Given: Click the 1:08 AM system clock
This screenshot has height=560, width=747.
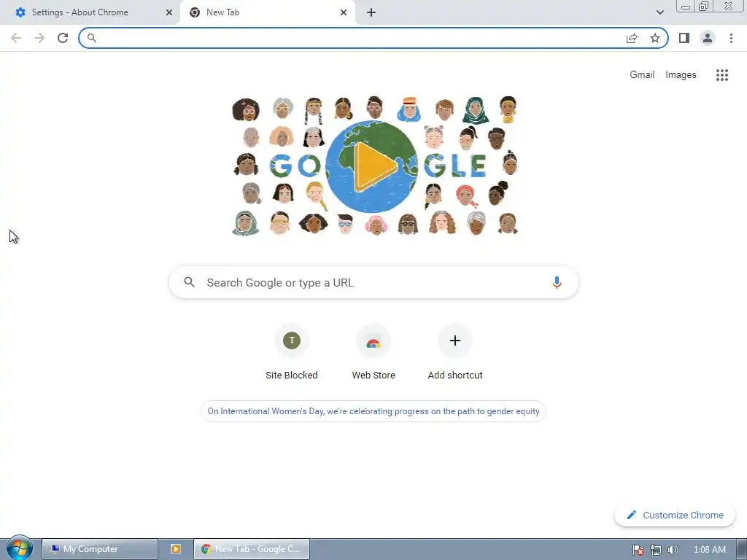Looking at the screenshot, I should tap(709, 550).
